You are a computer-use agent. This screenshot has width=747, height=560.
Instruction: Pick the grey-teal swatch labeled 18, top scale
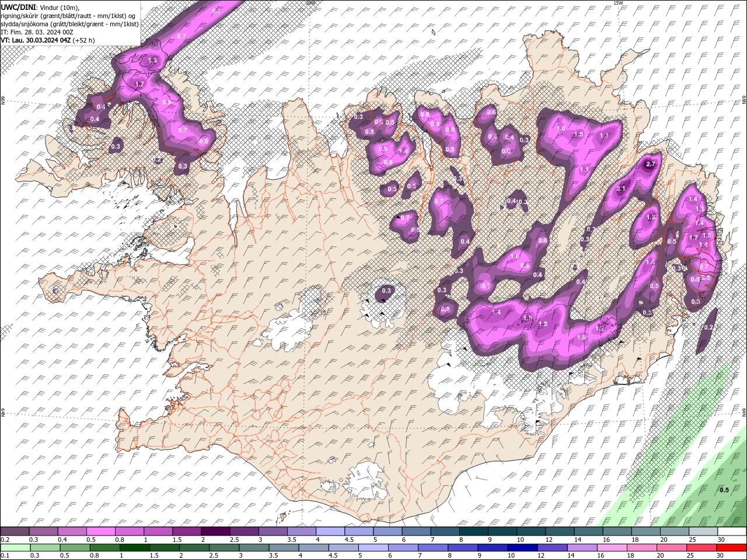[x=646, y=531]
